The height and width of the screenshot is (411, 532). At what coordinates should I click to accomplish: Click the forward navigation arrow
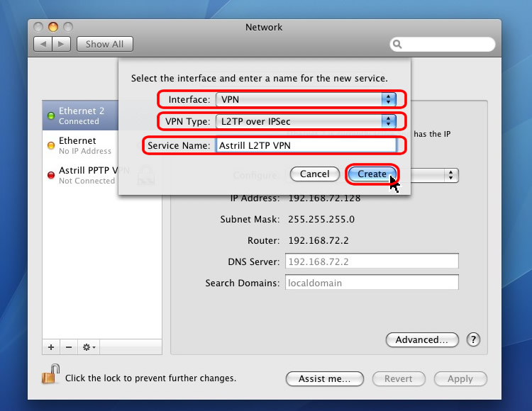pos(62,44)
